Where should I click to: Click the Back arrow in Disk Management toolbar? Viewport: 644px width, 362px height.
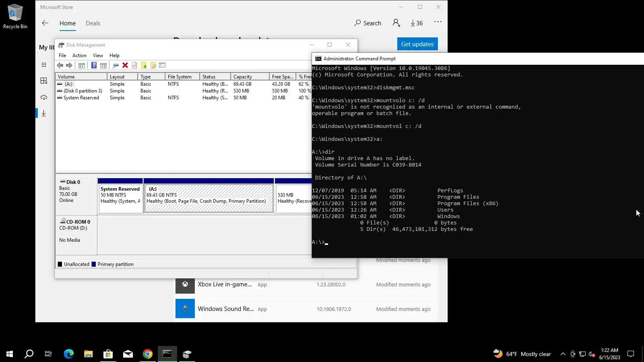(x=60, y=65)
